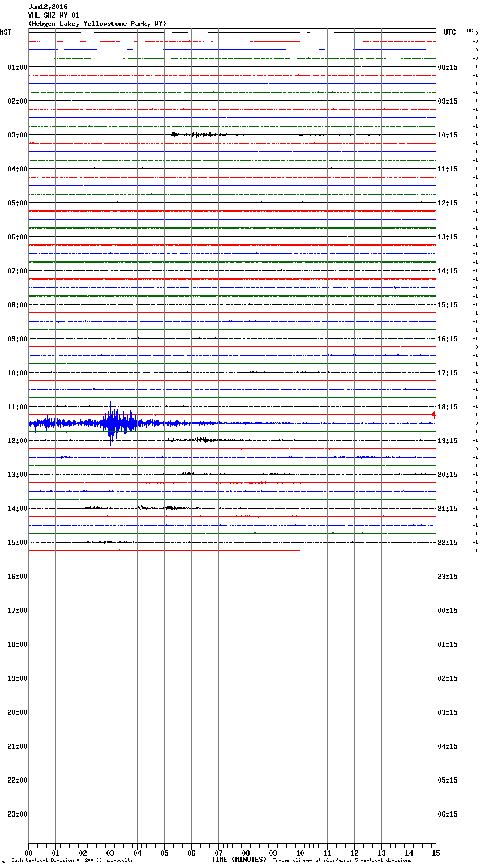Click the 18:15 UTC label

tap(448, 407)
